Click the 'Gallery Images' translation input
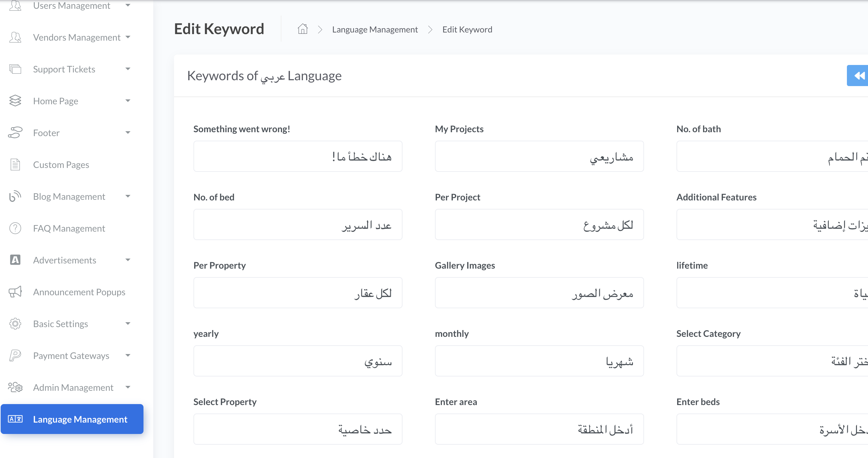The width and height of the screenshot is (868, 458). (539, 293)
